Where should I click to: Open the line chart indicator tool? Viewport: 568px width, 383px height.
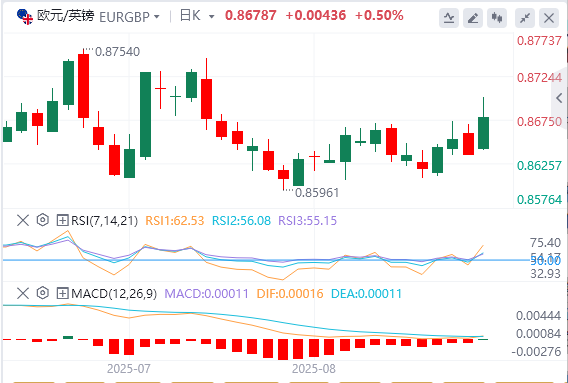(x=449, y=18)
